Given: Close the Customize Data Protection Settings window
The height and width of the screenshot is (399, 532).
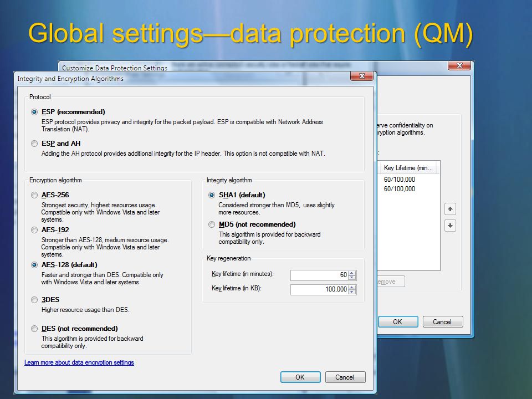Looking at the screenshot, I should coord(459,65).
